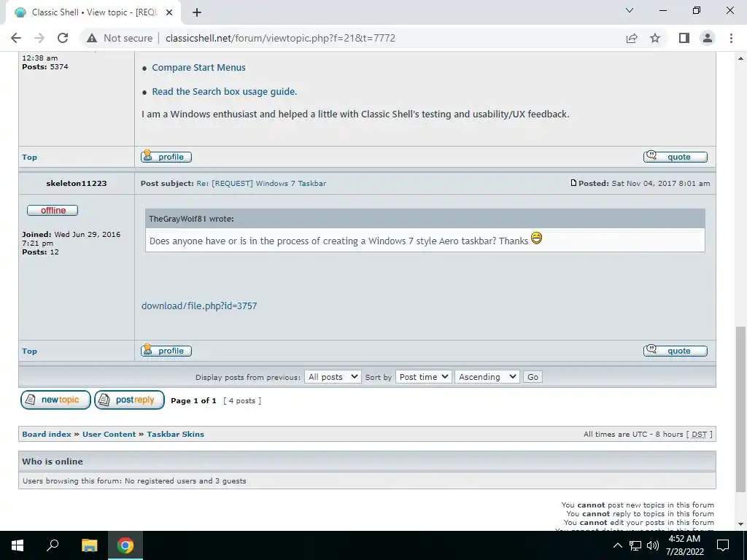Click the scrollbar up arrow
747x560 pixels.
[x=740, y=58]
